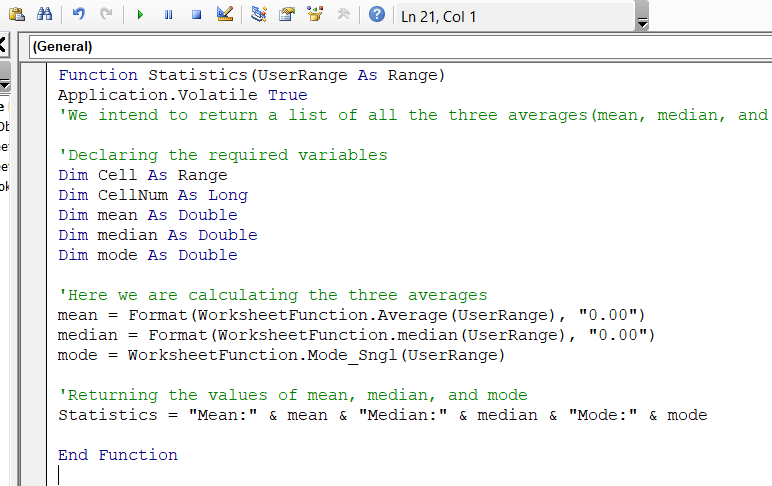
Task: Click the Application.Volatile True line
Action: 182,95
